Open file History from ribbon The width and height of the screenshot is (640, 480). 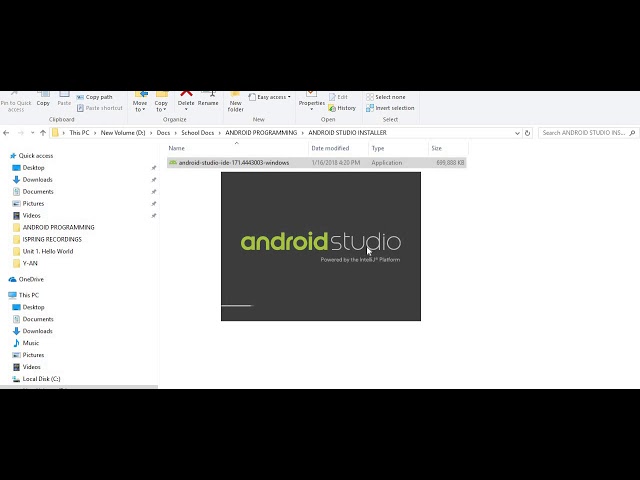pyautogui.click(x=342, y=108)
